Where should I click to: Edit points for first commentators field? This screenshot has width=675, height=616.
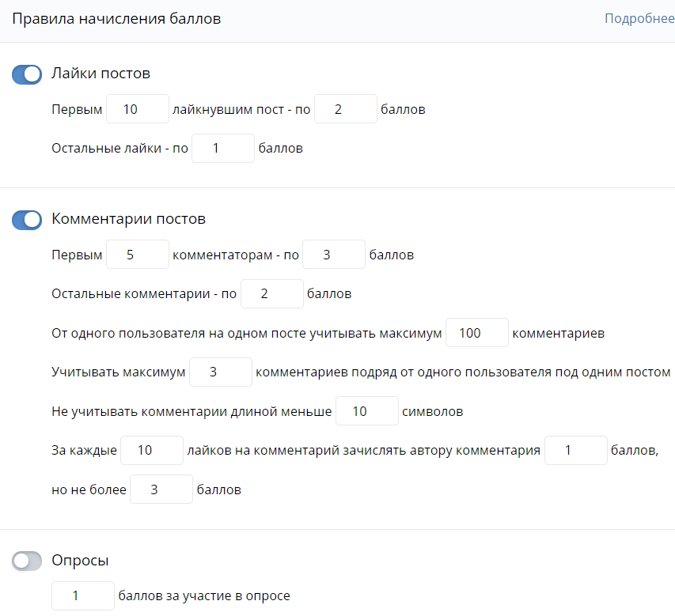pos(333,255)
